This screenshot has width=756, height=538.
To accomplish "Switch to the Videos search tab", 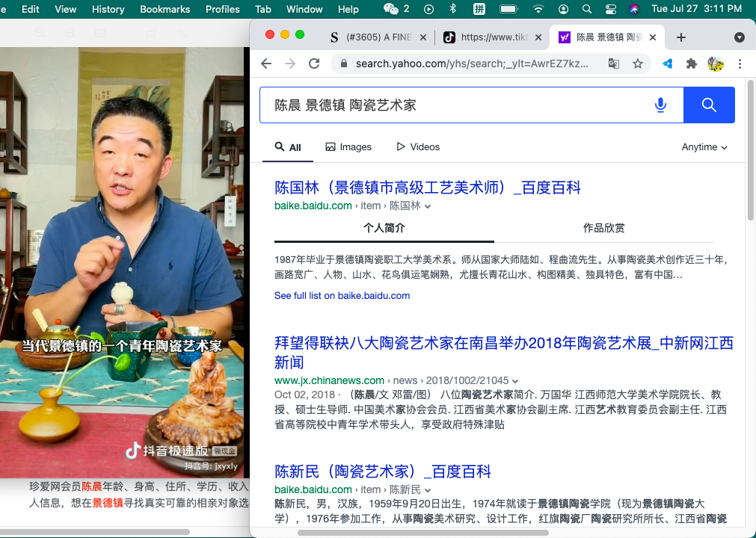I will click(x=418, y=147).
